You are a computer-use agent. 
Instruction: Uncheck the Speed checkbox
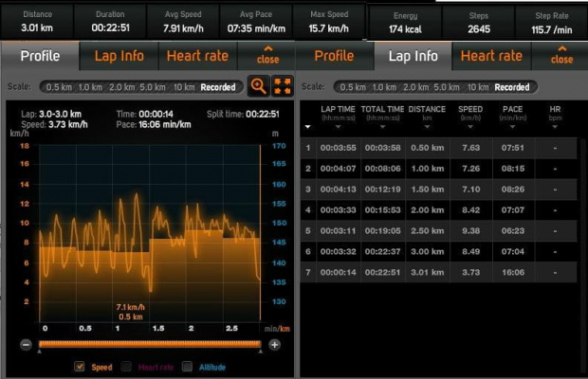click(80, 367)
